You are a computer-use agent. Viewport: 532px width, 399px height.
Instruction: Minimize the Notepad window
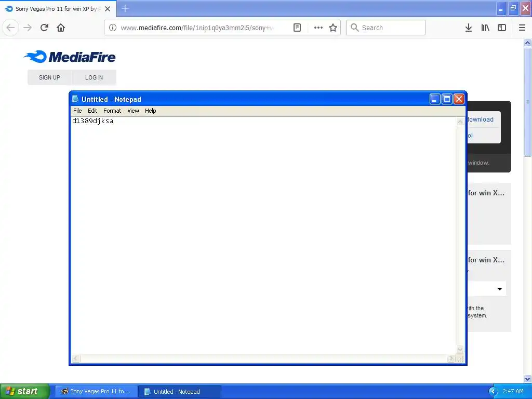coord(435,99)
